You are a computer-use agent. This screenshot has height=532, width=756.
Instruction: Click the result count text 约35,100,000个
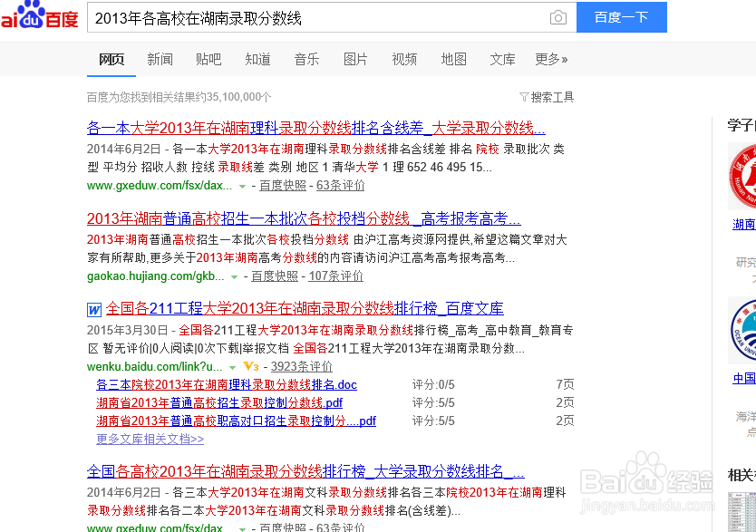(x=233, y=97)
